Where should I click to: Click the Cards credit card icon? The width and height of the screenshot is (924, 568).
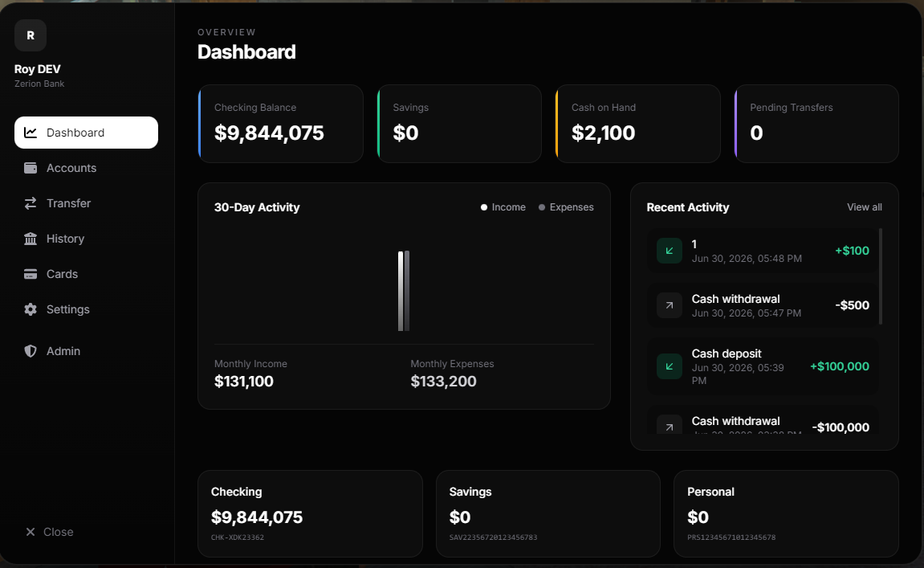[x=30, y=274]
